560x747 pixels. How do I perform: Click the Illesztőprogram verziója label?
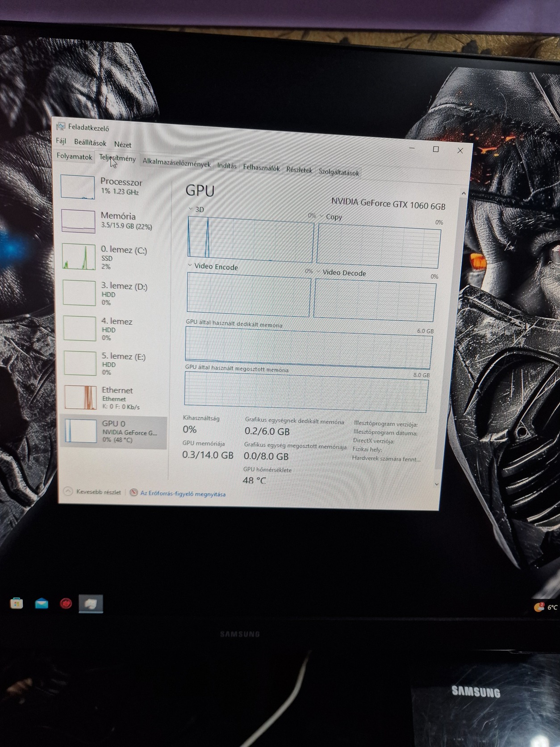tap(386, 424)
